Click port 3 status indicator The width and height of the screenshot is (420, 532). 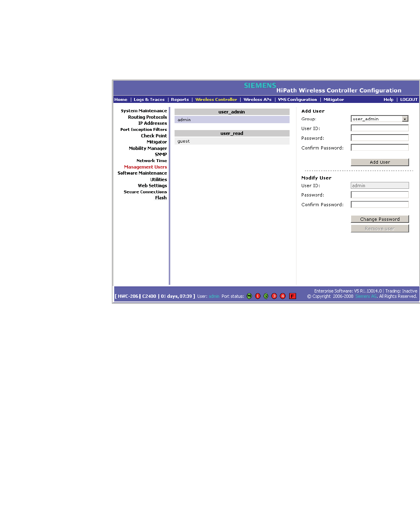[274, 296]
